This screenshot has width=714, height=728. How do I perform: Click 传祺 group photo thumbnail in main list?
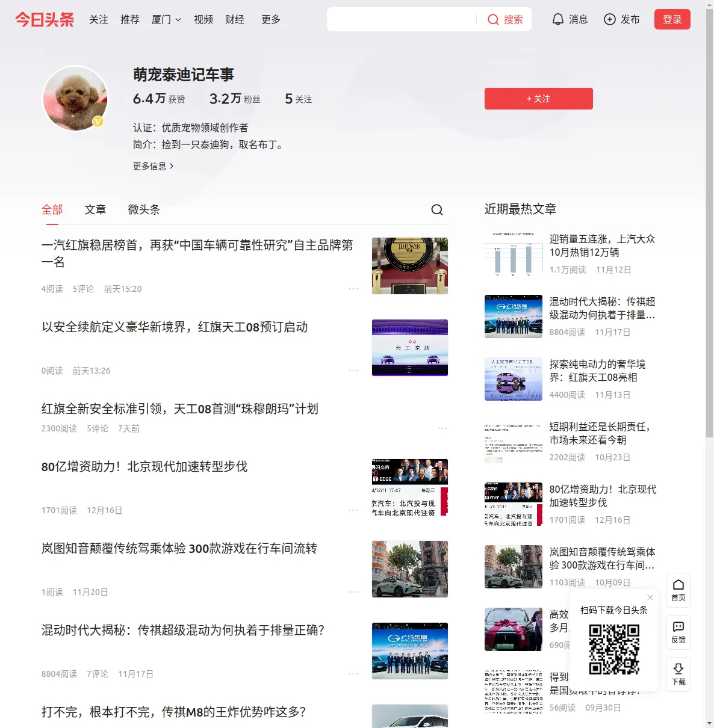[410, 651]
